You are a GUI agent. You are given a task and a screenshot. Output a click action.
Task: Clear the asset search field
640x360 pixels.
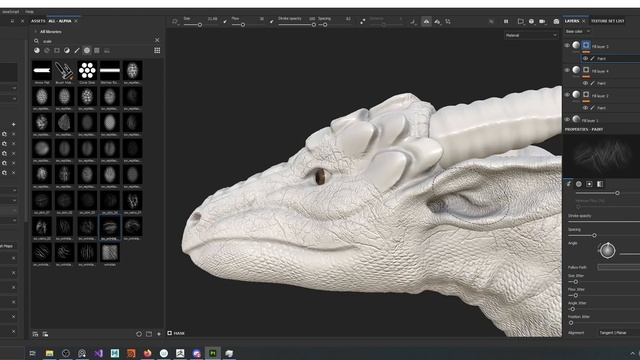point(157,40)
